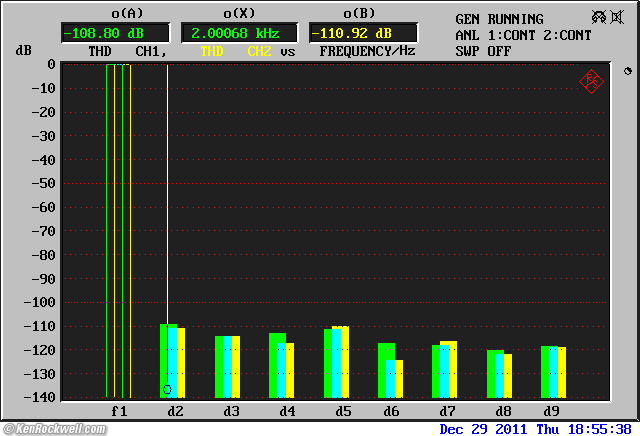Click the o(A) cursor label

(127, 13)
